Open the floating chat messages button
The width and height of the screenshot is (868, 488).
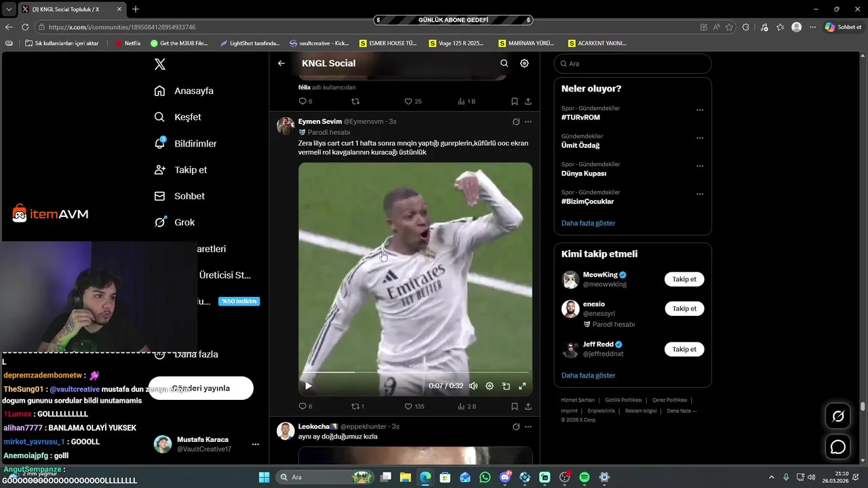point(838,447)
